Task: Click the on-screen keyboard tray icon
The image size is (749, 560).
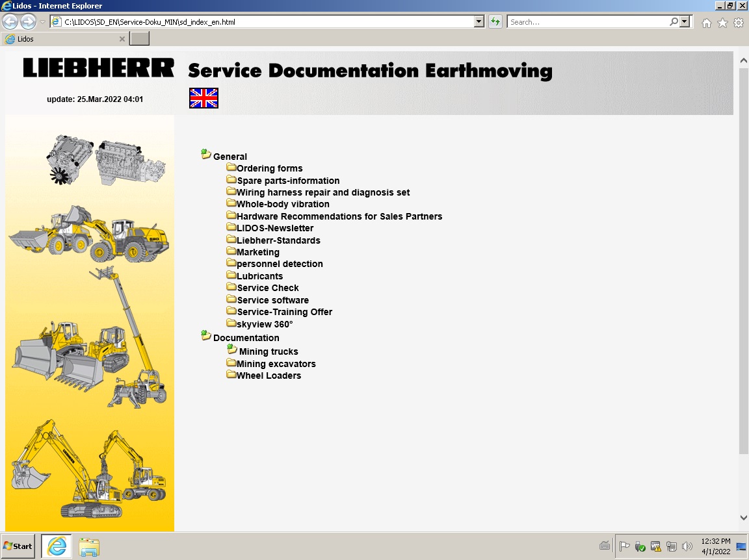Action: tap(604, 546)
